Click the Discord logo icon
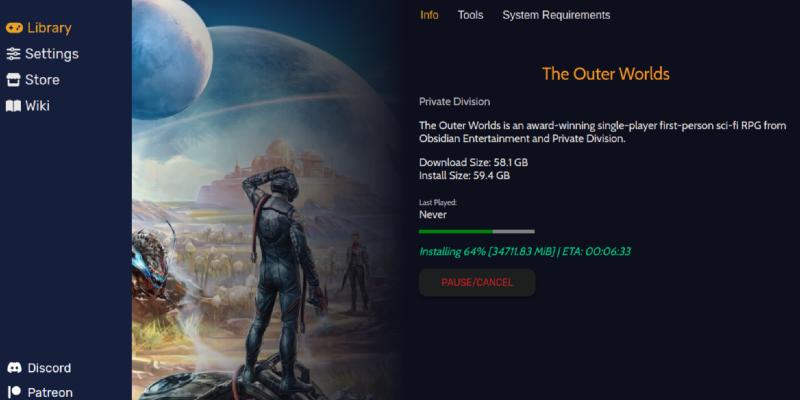Image resolution: width=800 pixels, height=400 pixels. [x=15, y=367]
